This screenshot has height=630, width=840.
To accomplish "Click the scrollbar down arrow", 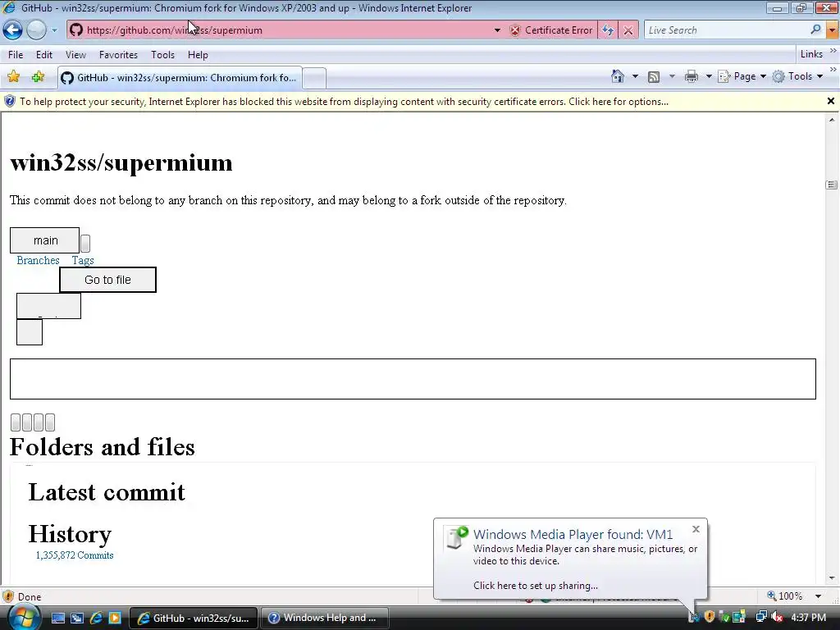I will tap(832, 578).
